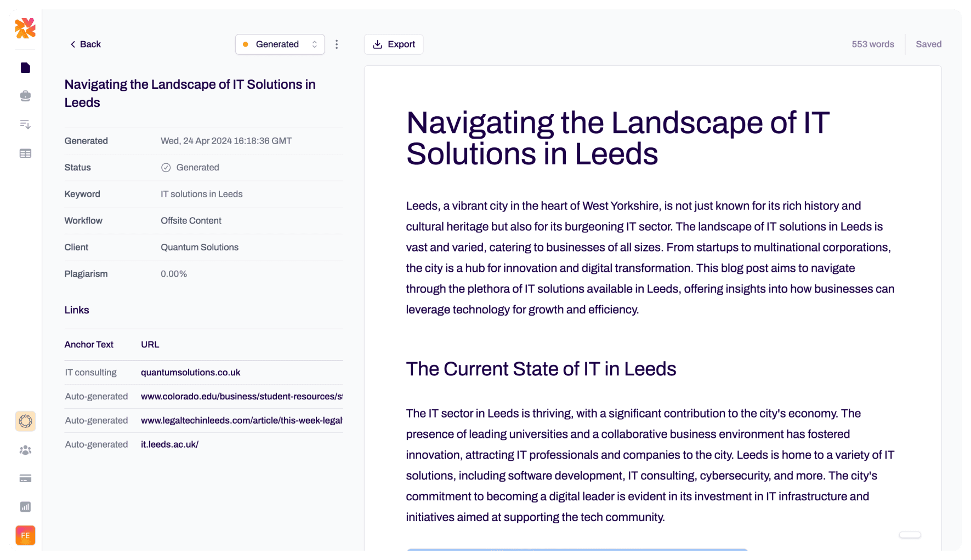Image resolution: width=971 pixels, height=560 pixels.
Task: Open the FE user avatar menu
Action: pos(25,535)
